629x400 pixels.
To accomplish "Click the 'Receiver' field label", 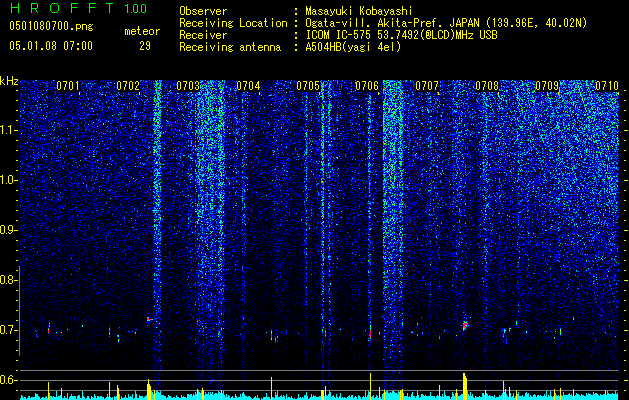I will [203, 35].
